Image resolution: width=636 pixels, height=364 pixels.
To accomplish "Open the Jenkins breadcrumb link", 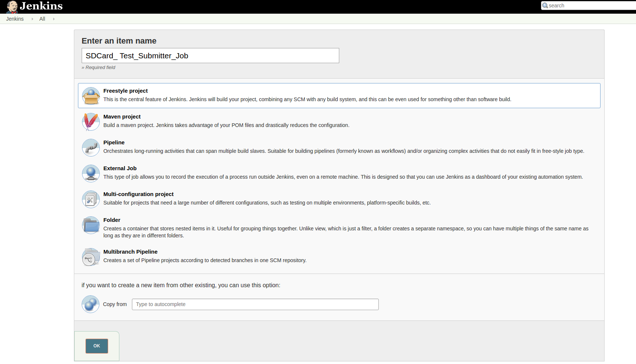I will point(15,19).
